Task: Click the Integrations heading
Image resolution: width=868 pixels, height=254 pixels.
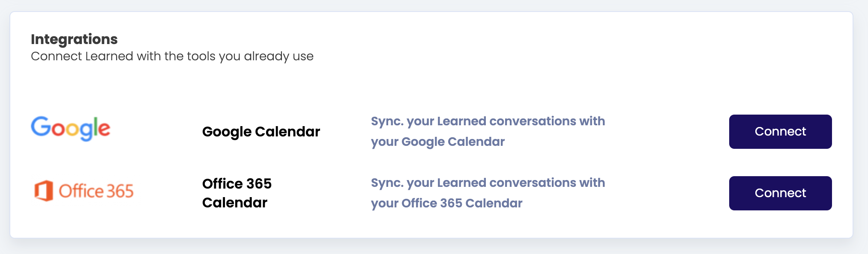Action: (x=74, y=39)
